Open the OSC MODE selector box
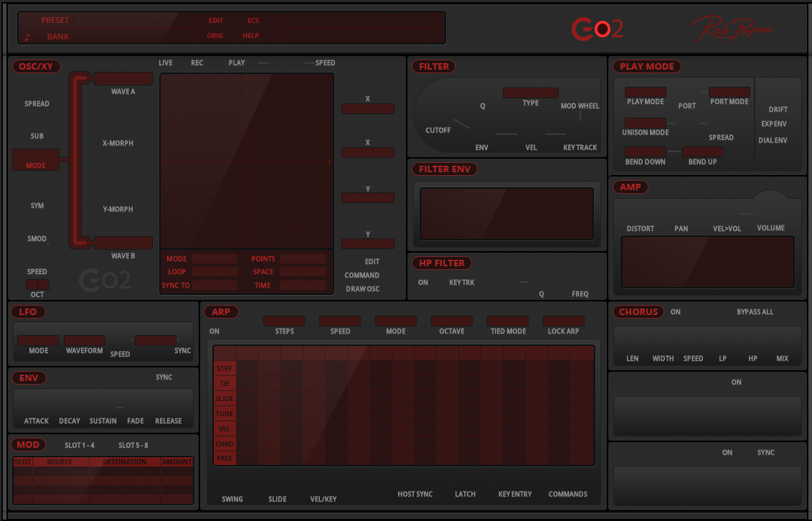The image size is (812, 521). coord(36,159)
